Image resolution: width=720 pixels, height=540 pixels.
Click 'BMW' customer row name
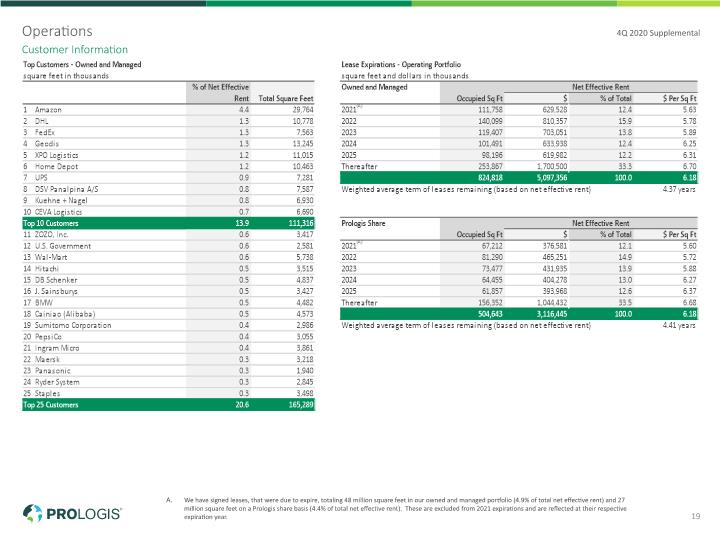pos(44,303)
